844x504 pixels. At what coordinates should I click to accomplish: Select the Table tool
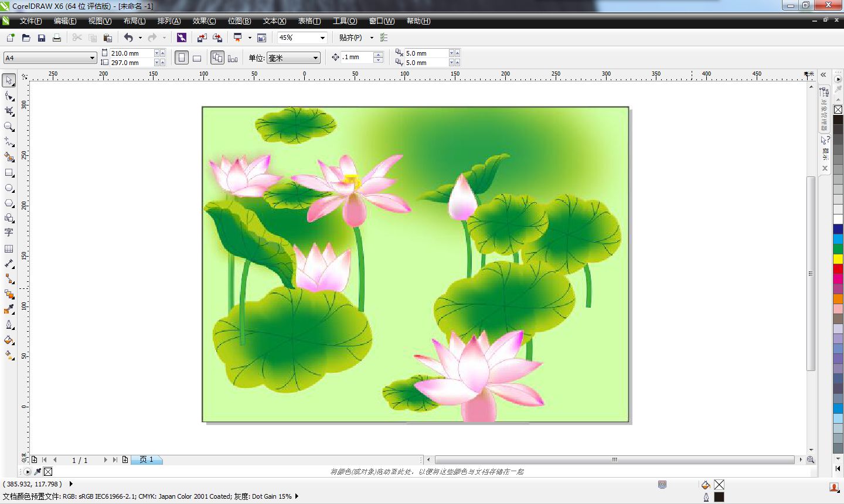click(x=8, y=248)
